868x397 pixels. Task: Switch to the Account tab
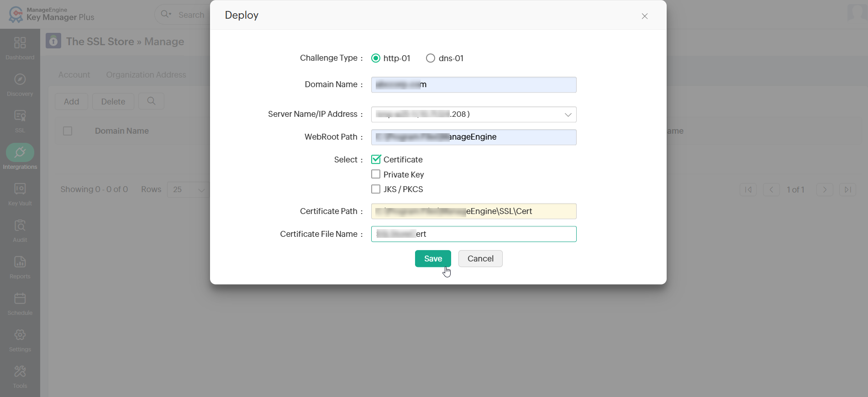click(74, 75)
